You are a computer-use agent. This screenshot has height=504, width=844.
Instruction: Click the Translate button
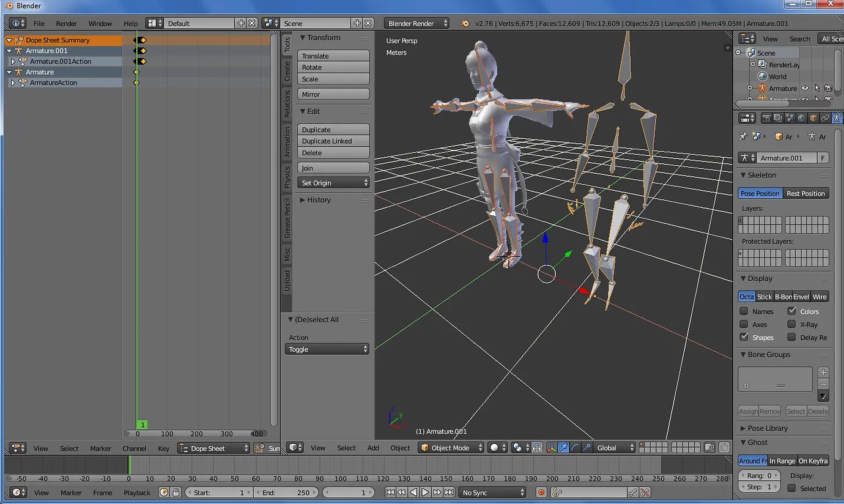(333, 56)
